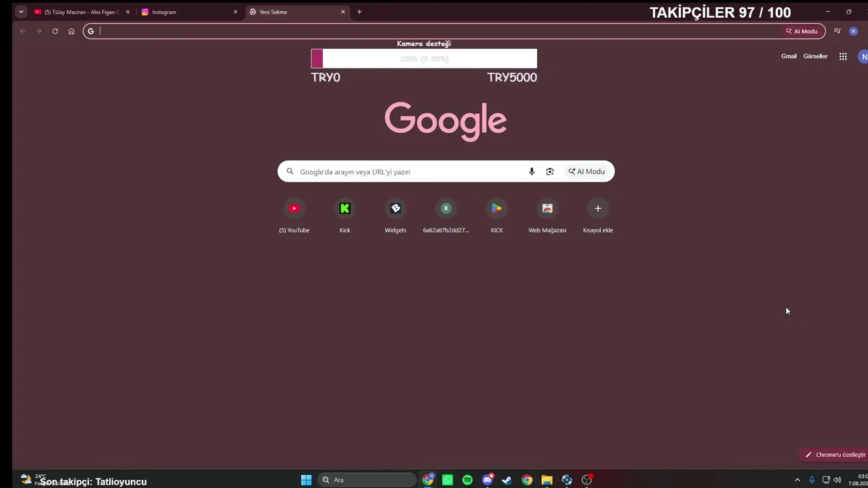This screenshot has width=868, height=488.
Task: Reload the current page
Action: (x=55, y=31)
